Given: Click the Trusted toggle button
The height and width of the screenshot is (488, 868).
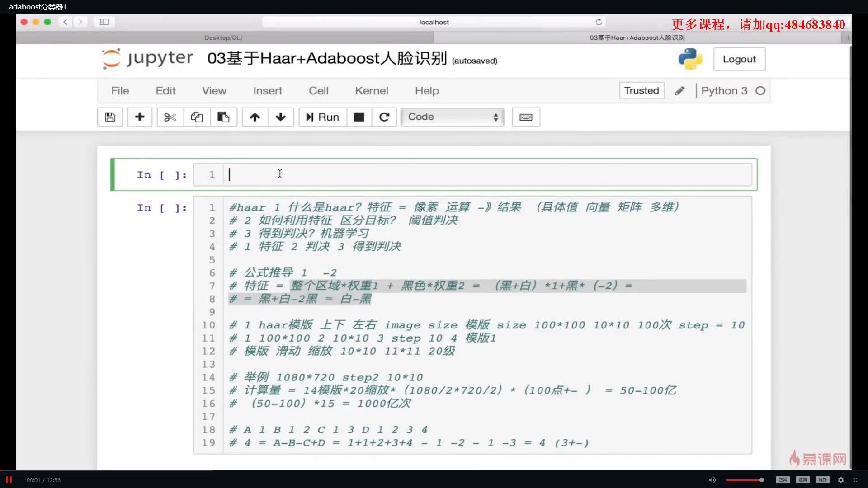Looking at the screenshot, I should coord(641,90).
